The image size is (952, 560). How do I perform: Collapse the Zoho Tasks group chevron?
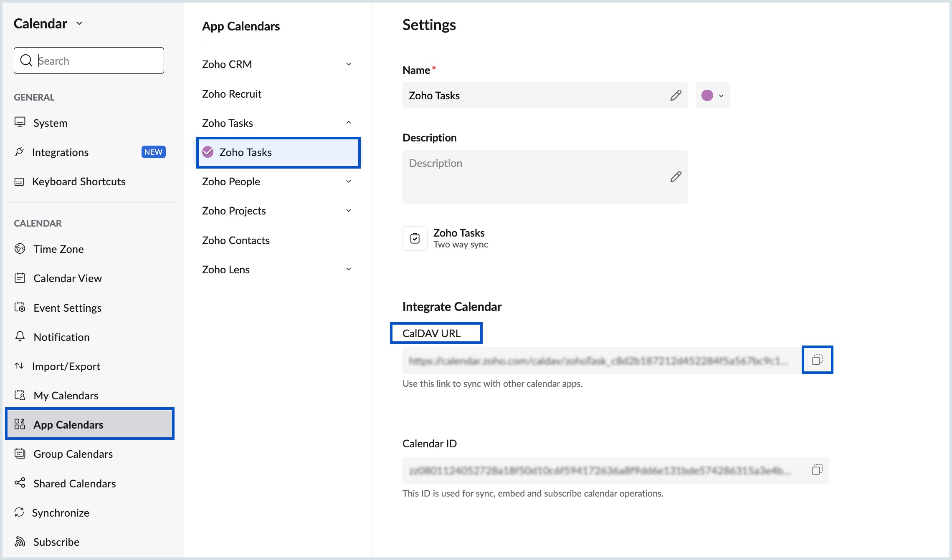click(349, 123)
